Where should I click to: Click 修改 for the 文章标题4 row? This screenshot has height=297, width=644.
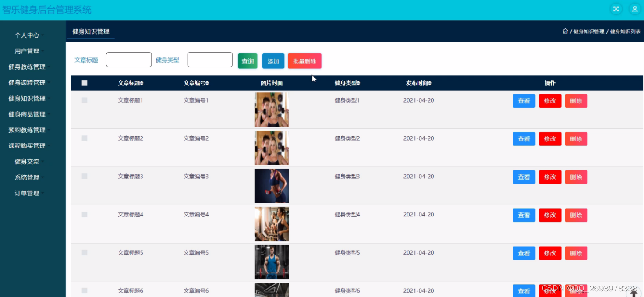(x=550, y=215)
